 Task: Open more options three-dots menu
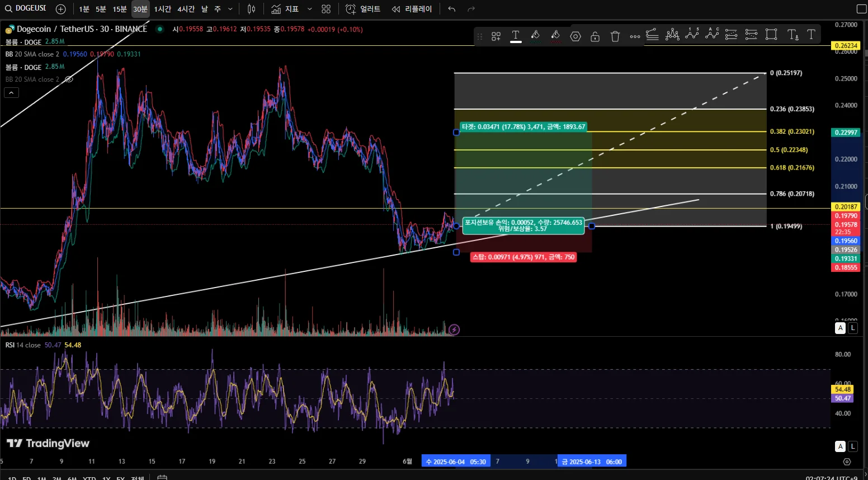635,37
